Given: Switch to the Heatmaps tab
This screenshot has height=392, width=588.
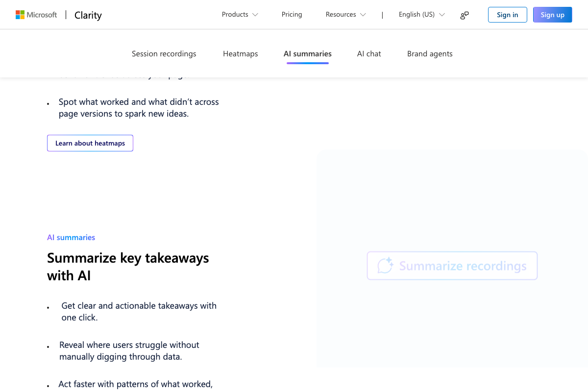Looking at the screenshot, I should (x=241, y=54).
